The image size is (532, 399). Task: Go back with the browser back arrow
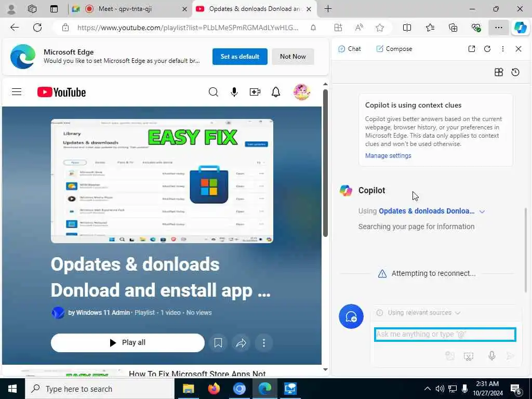pyautogui.click(x=15, y=28)
